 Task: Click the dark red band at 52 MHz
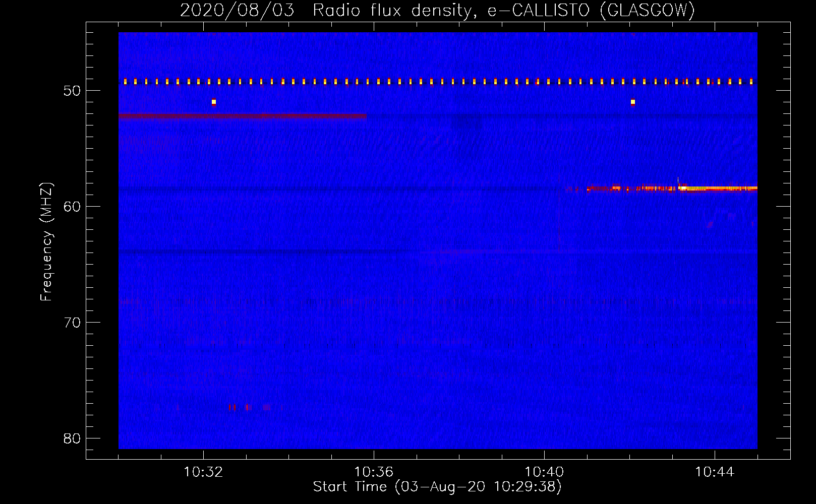243,116
